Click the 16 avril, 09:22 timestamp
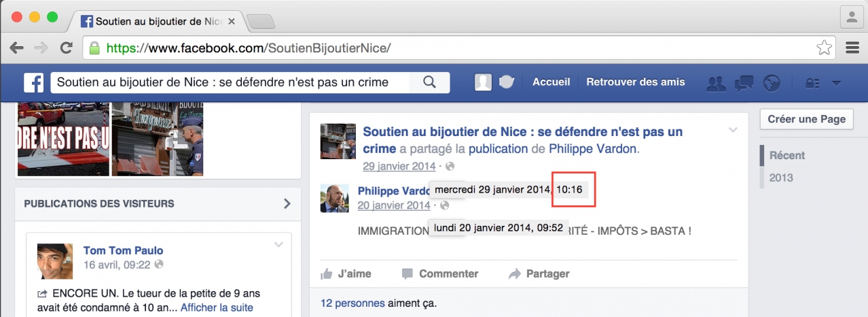 coord(117,264)
